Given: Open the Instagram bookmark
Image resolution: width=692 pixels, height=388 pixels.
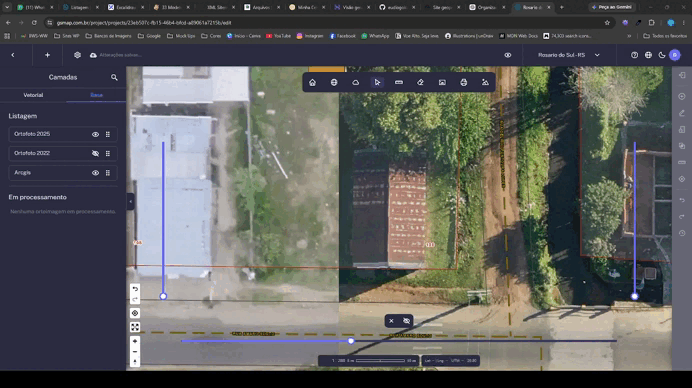Looking at the screenshot, I should point(310,36).
